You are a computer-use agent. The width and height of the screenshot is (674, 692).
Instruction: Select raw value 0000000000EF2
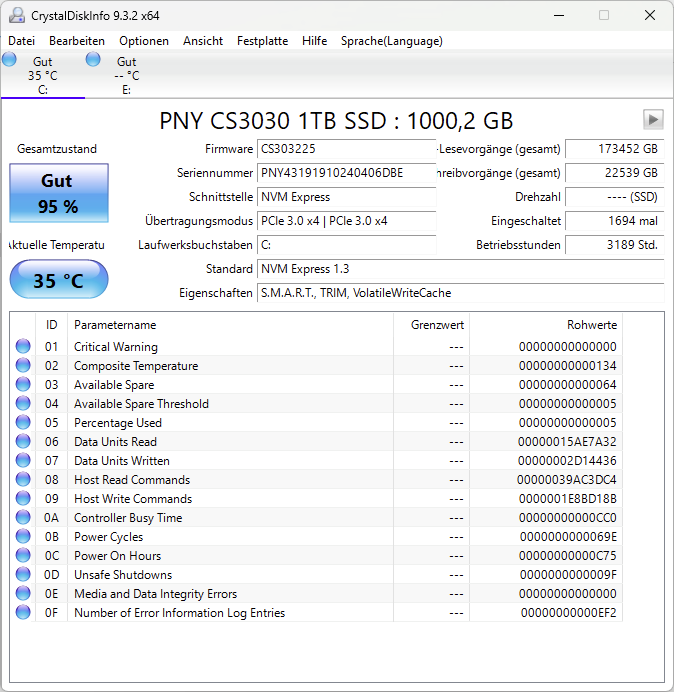(x=569, y=613)
